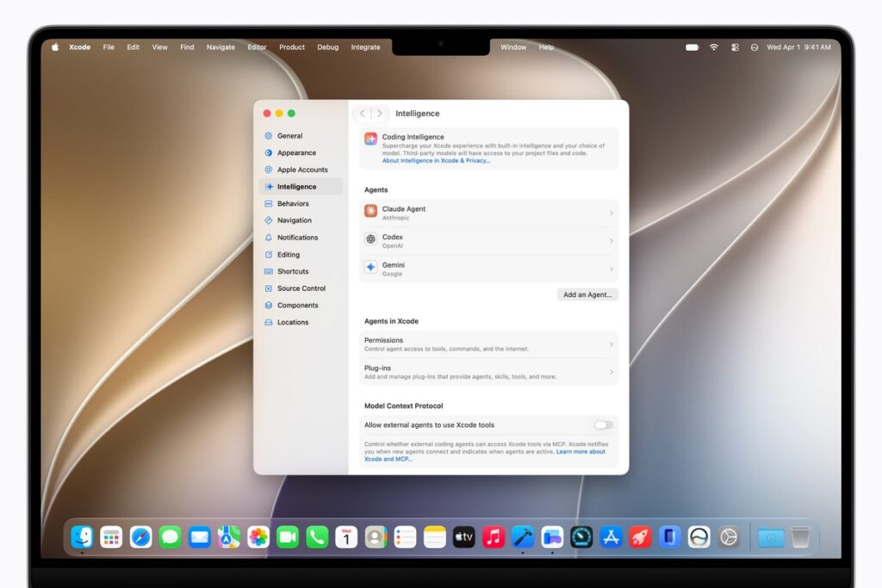Screen dimensions: 882x588
Task: Click the Plug-ins row title
Action: tap(377, 368)
